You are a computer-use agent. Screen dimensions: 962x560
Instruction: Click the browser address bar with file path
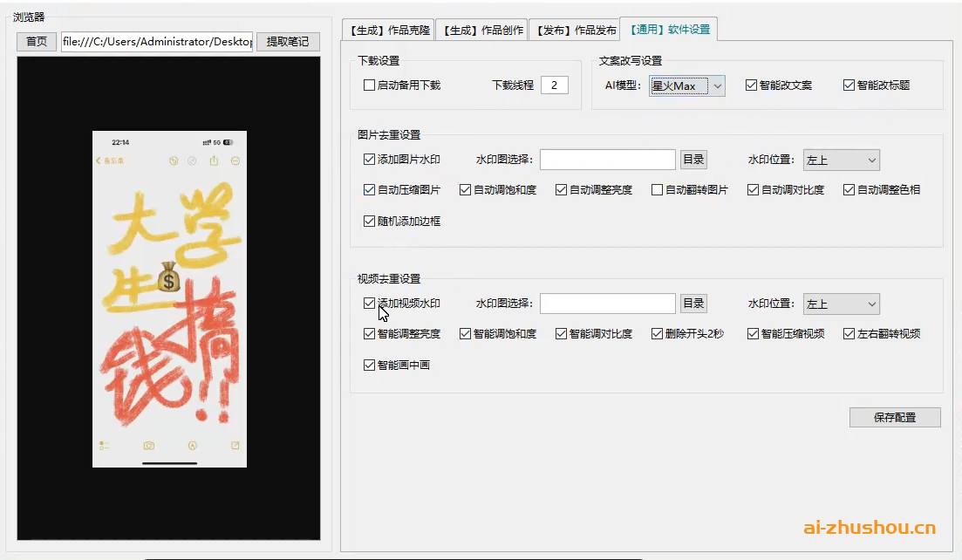(x=157, y=41)
